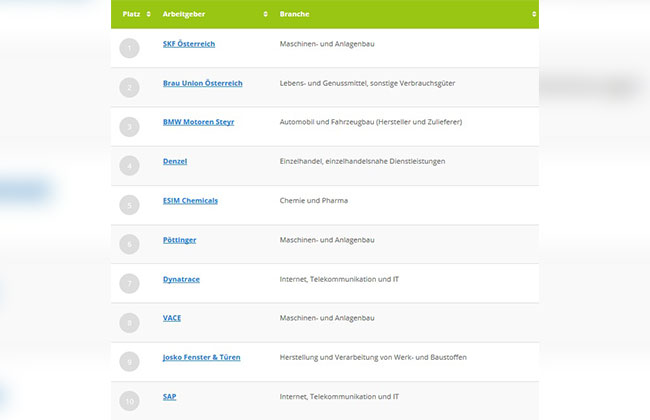Click rank badge 4 beside Denzel
The image size is (650, 420).
pos(129,166)
